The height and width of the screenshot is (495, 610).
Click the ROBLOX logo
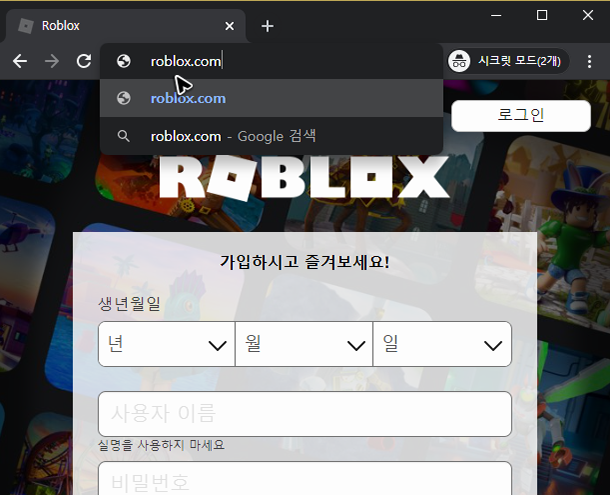coord(305,177)
